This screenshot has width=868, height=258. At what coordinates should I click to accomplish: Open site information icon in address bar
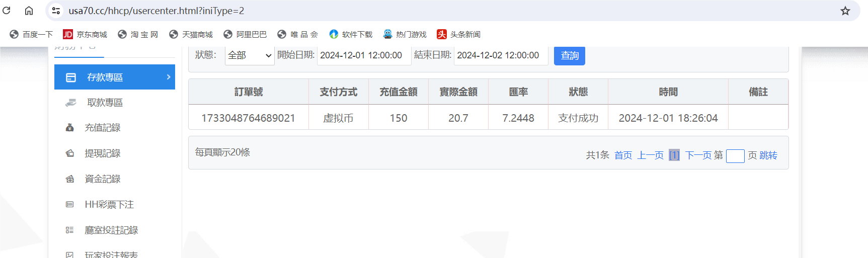pyautogui.click(x=56, y=11)
